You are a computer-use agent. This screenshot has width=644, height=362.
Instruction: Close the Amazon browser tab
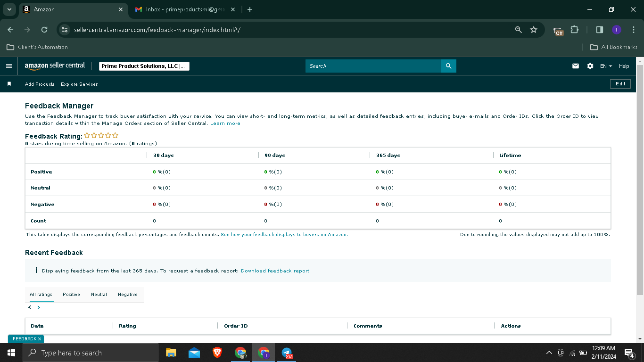tap(121, 9)
